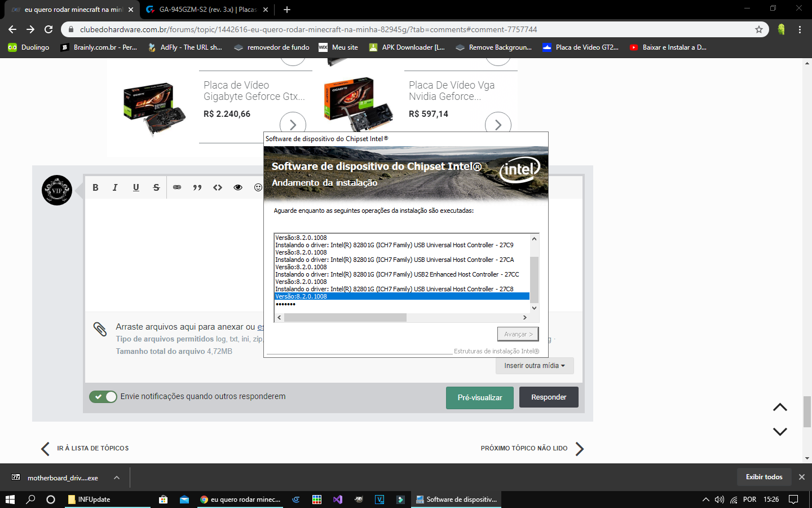Click the green extension icon in the toolbar
Viewport: 812px width, 508px height.
[x=781, y=29]
